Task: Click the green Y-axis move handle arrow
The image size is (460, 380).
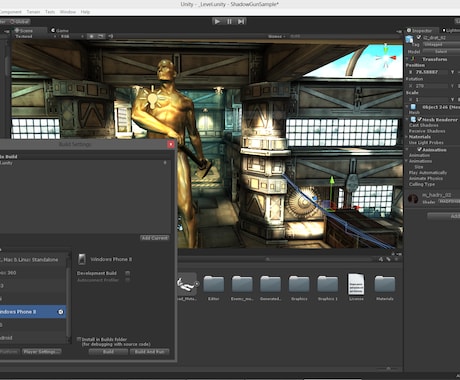Action: [332, 180]
